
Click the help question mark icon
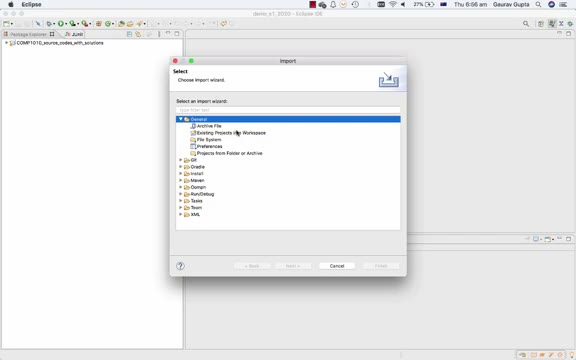click(180, 266)
